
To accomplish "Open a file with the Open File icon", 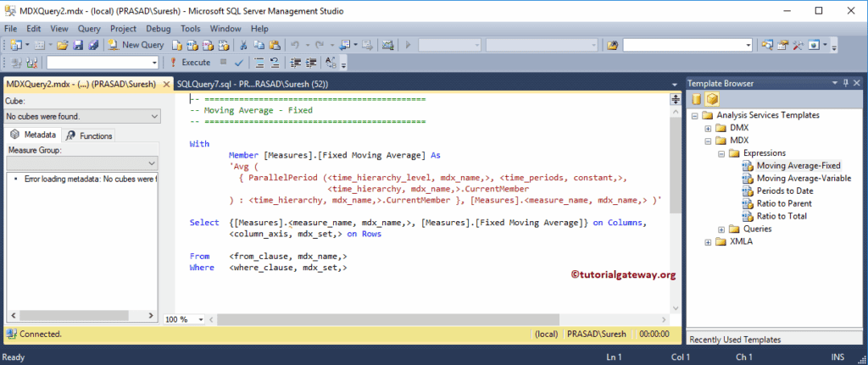I will click(x=62, y=45).
